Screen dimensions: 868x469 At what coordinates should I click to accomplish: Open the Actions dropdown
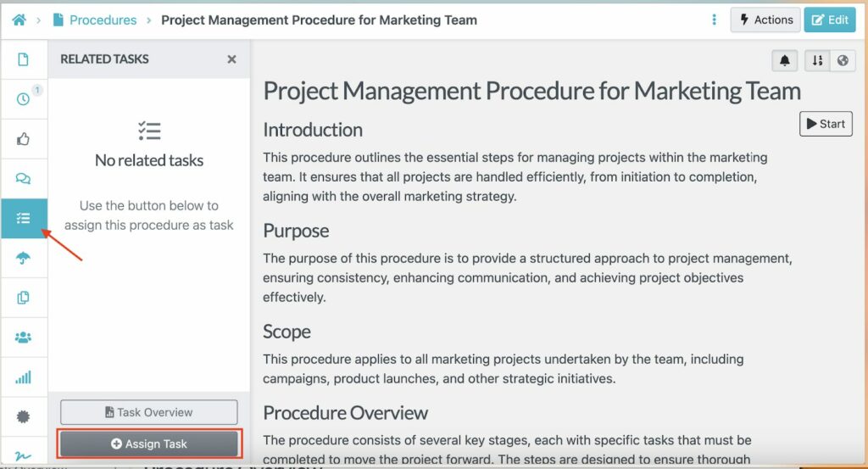point(765,20)
